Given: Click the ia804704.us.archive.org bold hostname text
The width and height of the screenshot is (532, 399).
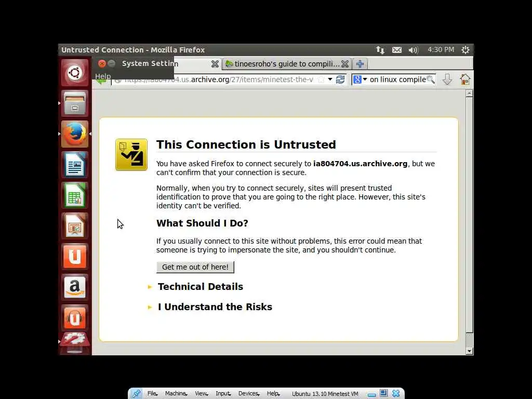Looking at the screenshot, I should tap(360, 164).
